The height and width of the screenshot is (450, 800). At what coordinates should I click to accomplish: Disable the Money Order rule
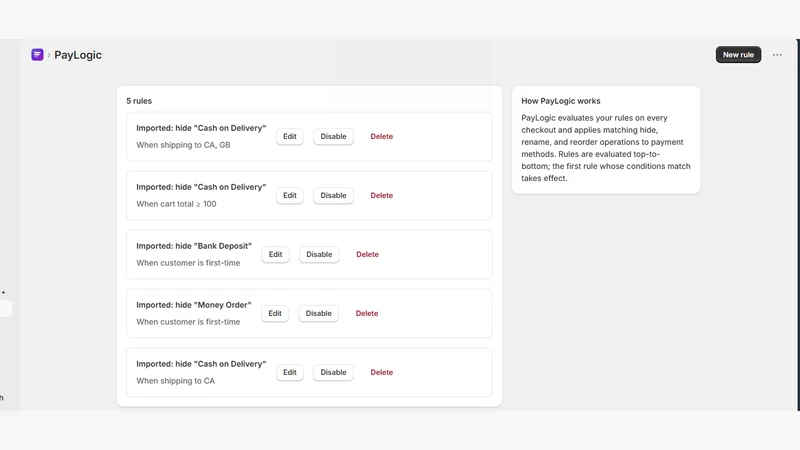tap(318, 313)
